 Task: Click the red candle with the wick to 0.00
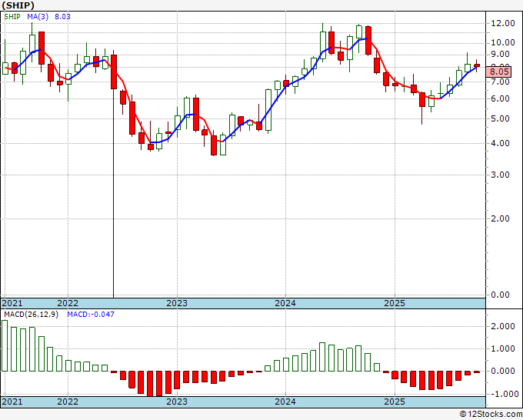tap(114, 72)
